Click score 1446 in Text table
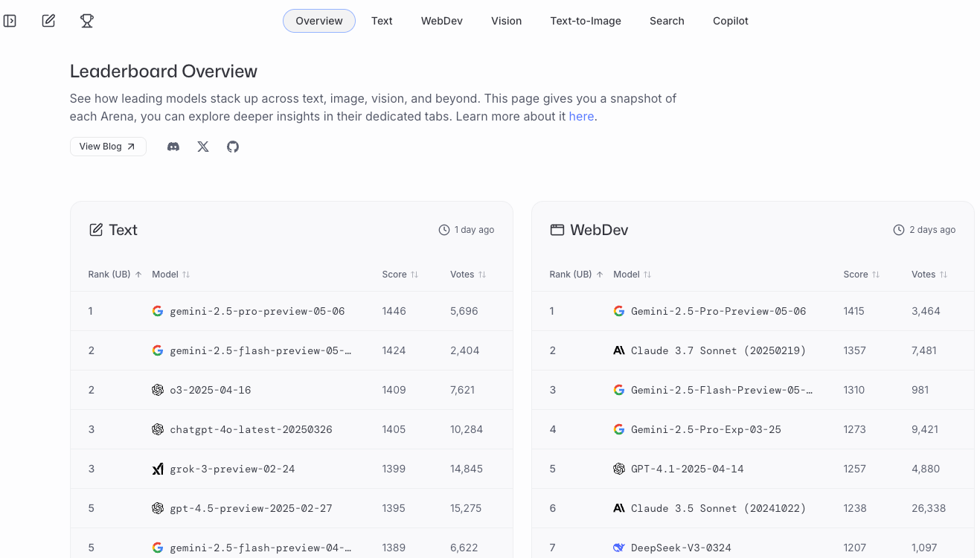The width and height of the screenshot is (980, 558). 394,311
